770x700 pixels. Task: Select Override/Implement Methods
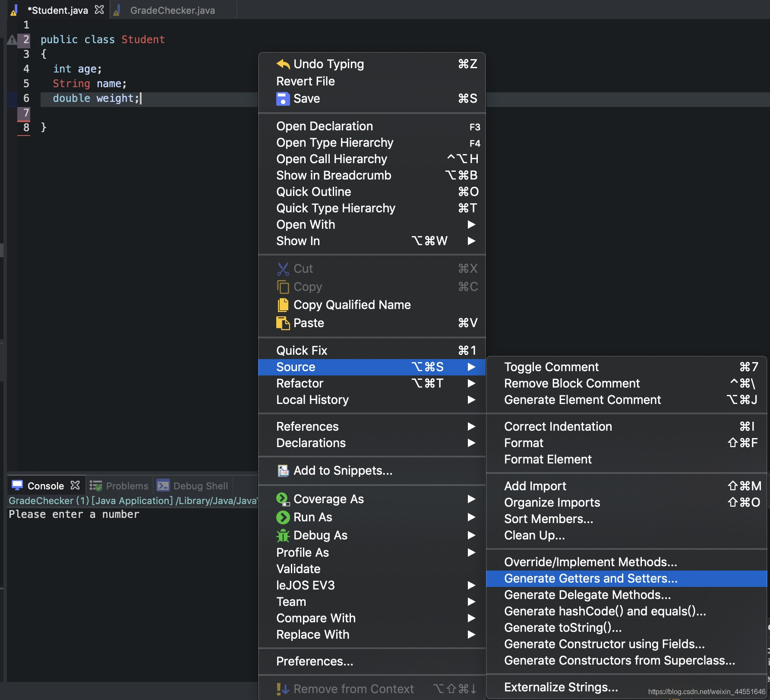(626, 562)
